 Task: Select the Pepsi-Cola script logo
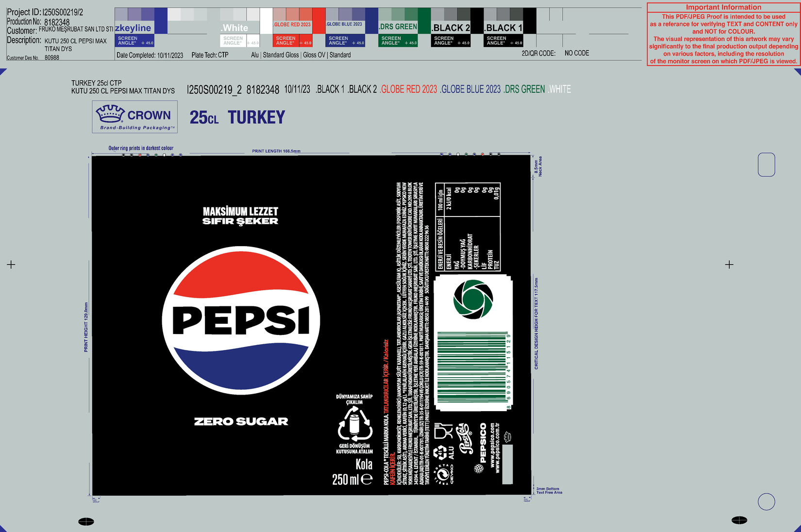[465, 438]
